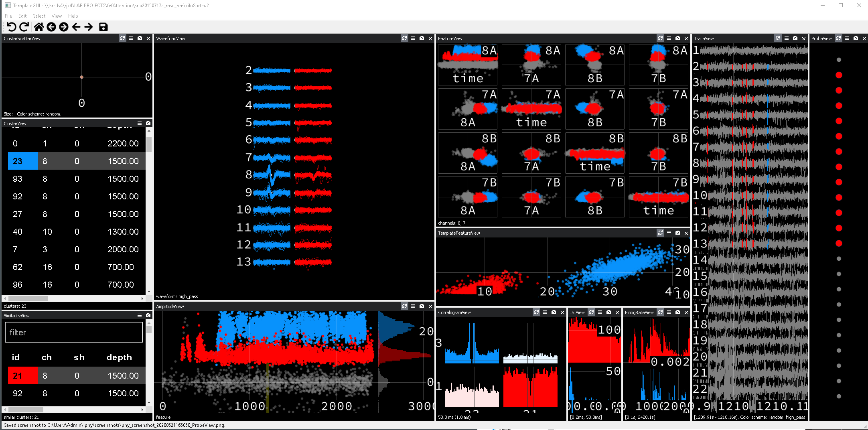
Task: Refresh the CorrelogramView panel
Action: [536, 312]
